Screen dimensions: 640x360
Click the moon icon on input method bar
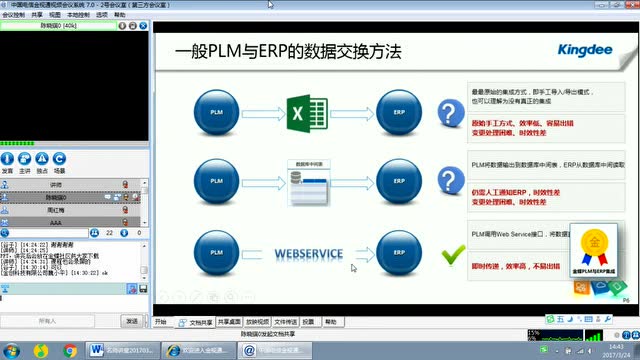tap(570, 319)
